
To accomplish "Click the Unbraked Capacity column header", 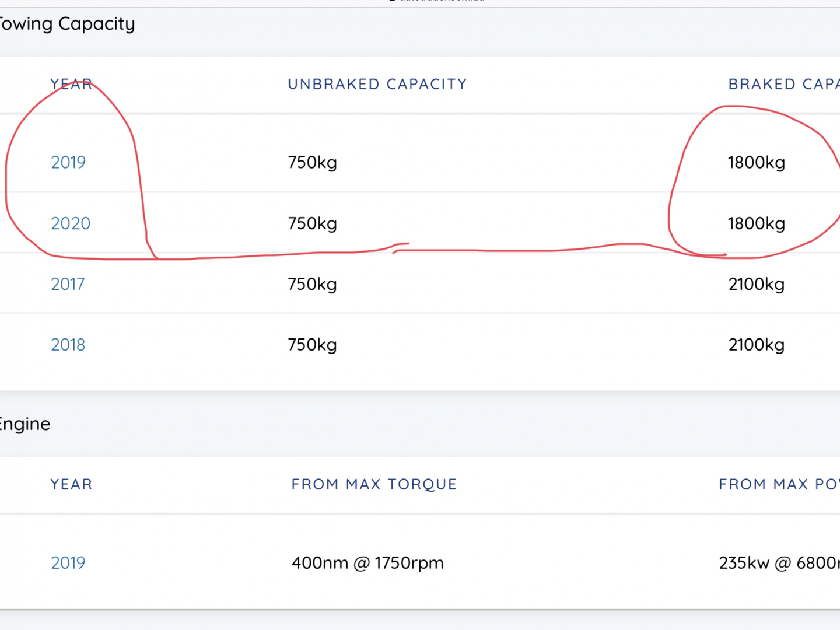I will click(377, 84).
